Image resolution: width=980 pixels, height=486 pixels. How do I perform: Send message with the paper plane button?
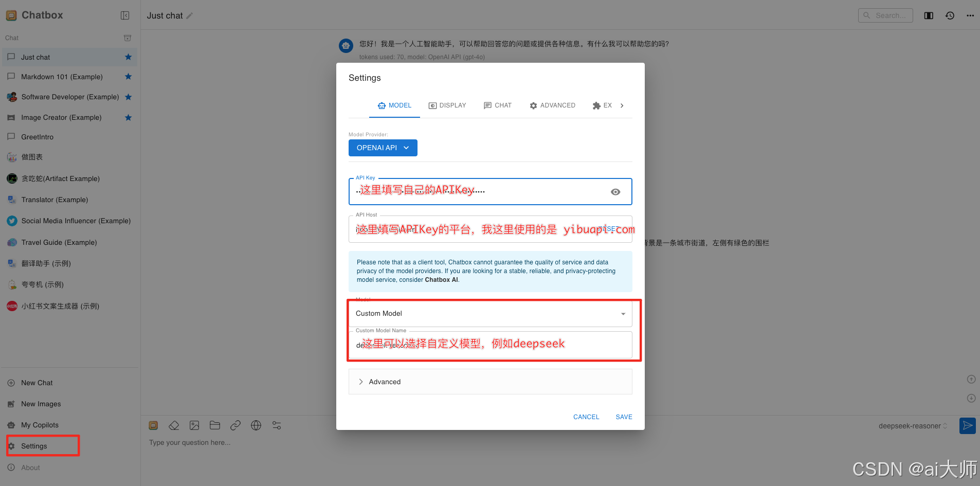pos(968,425)
